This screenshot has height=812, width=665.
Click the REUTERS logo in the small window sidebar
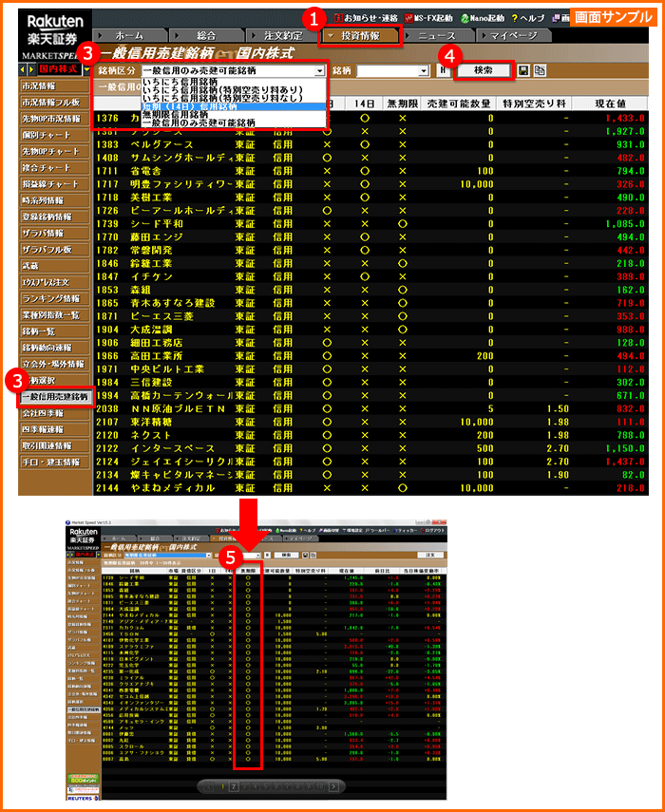(83, 797)
